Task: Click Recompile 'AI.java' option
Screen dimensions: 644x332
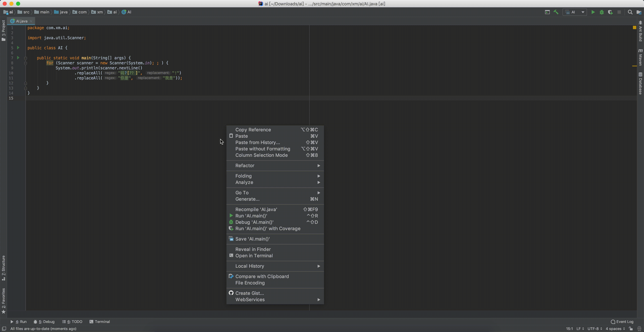Action: coord(256,209)
